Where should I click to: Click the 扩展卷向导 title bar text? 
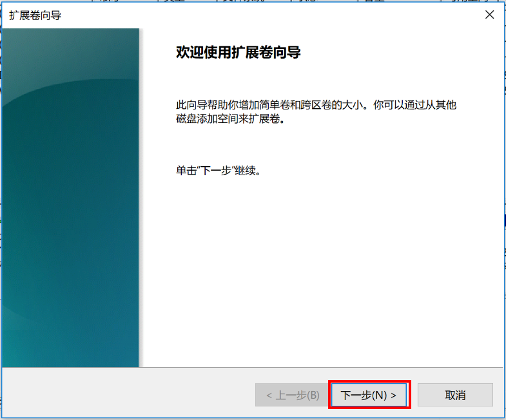click(35, 15)
